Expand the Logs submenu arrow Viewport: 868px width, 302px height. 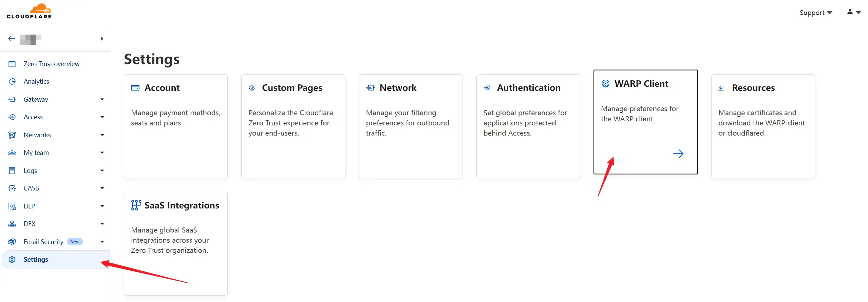tap(102, 171)
